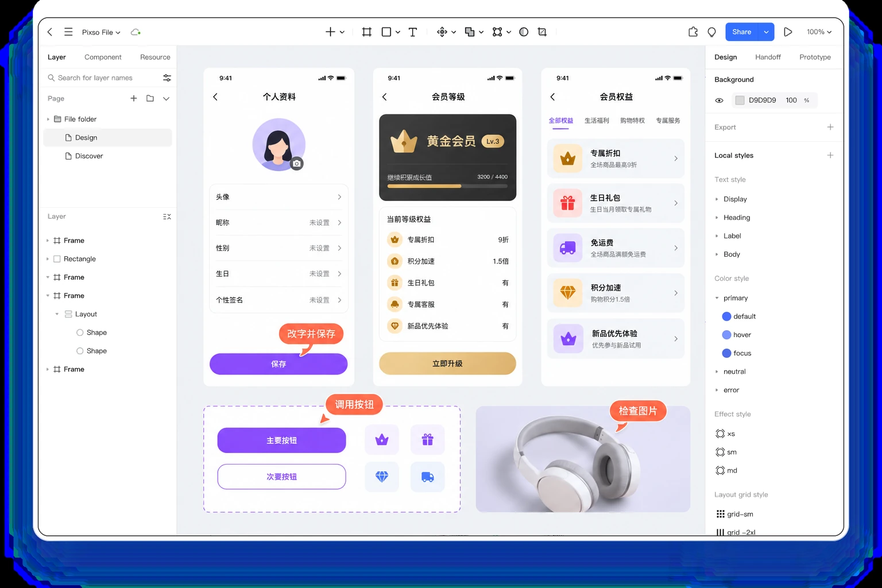
Task: Click the camera icon on the avatar
Action: pos(296,164)
